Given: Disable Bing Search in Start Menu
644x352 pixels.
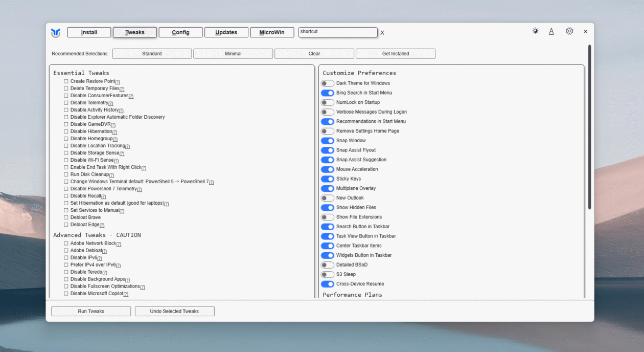Looking at the screenshot, I should (327, 93).
